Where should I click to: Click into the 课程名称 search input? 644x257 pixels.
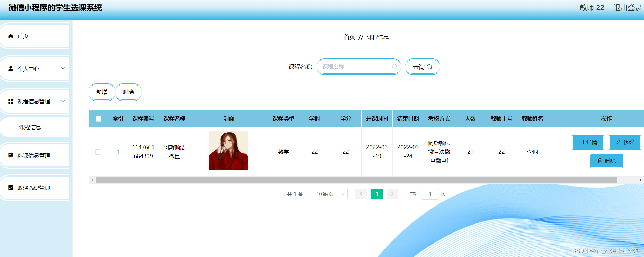[x=359, y=67]
